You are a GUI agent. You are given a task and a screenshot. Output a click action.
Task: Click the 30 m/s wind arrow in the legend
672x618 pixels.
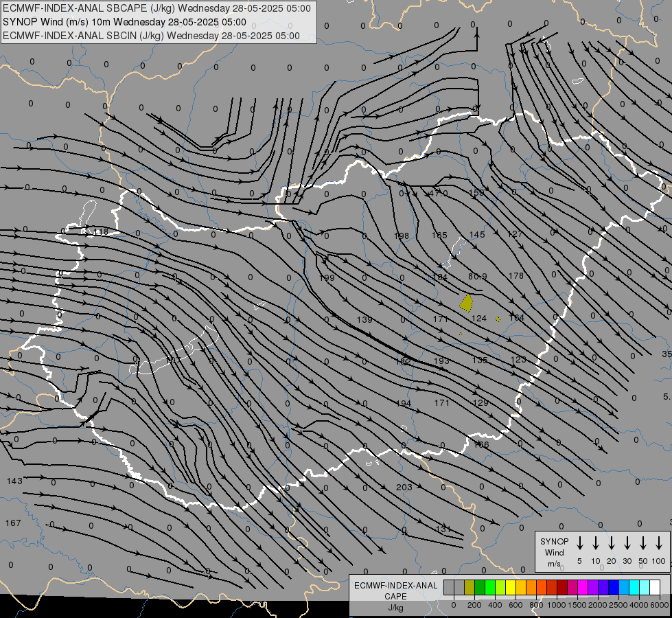(x=627, y=543)
